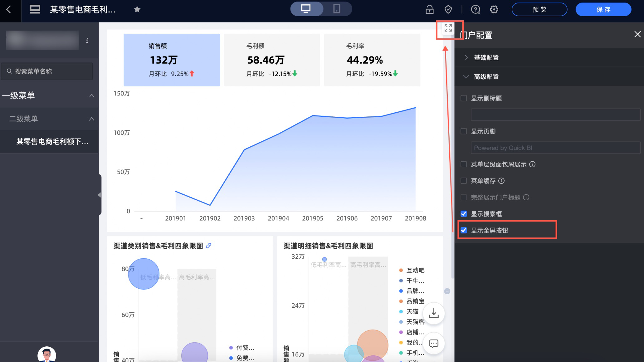The image size is (644, 362).
Task: Click the fullscreen expand icon
Action: [448, 28]
